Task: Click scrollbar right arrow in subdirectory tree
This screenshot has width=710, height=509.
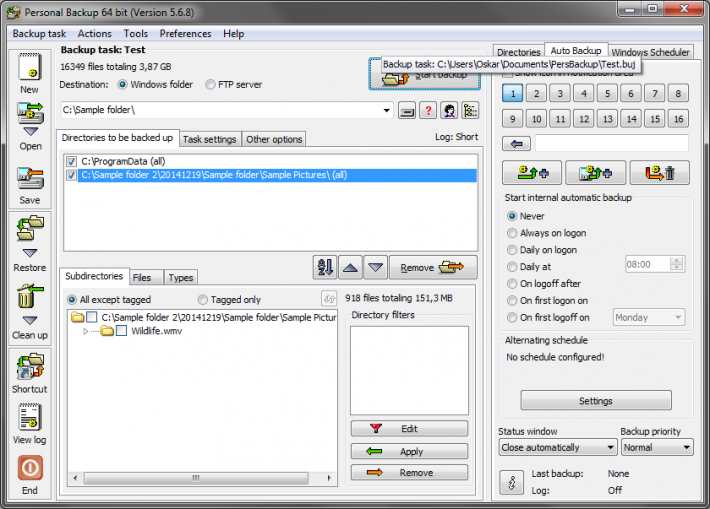Action: coord(329,478)
